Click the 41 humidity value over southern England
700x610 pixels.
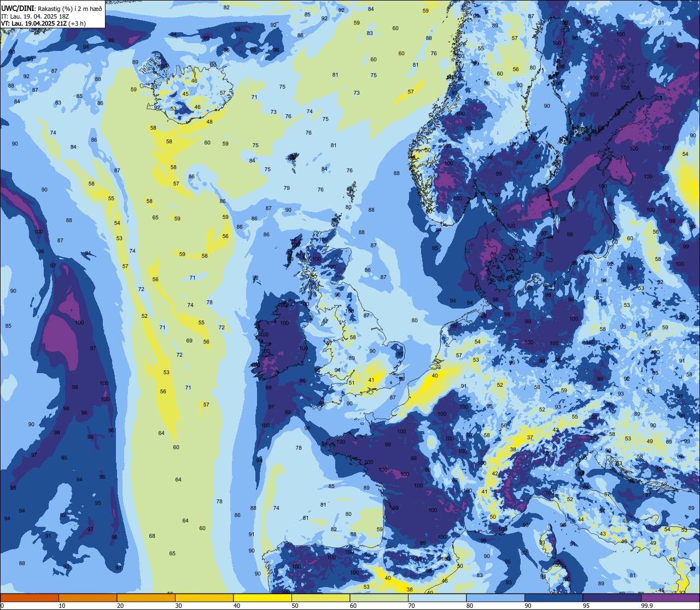[x=371, y=380]
